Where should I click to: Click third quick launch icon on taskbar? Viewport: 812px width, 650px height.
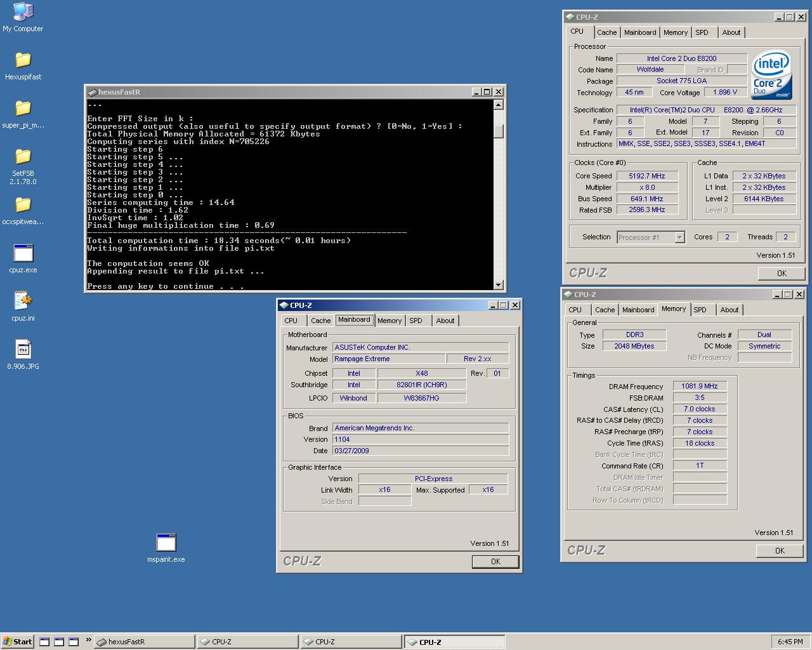tap(74, 642)
